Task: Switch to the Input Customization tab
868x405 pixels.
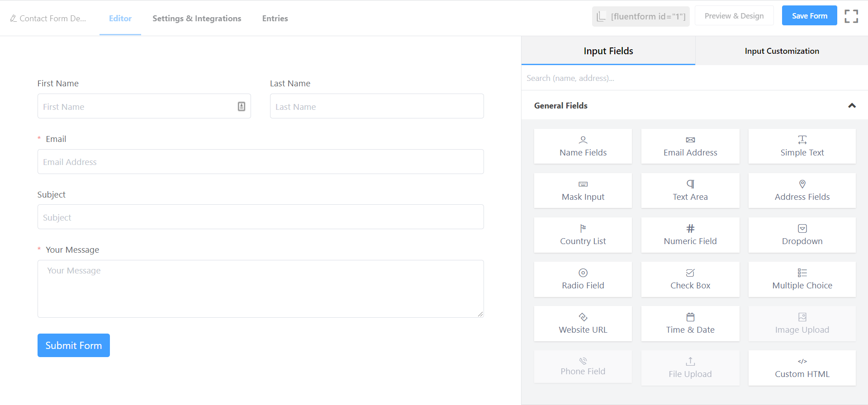Action: pyautogui.click(x=781, y=51)
